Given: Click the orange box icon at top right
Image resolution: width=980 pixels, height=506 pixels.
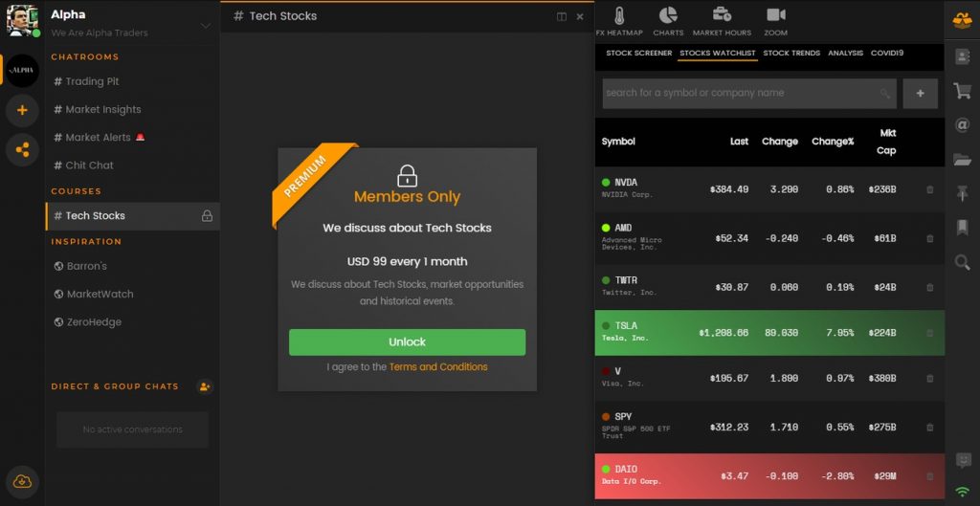Looking at the screenshot, I should [962, 21].
